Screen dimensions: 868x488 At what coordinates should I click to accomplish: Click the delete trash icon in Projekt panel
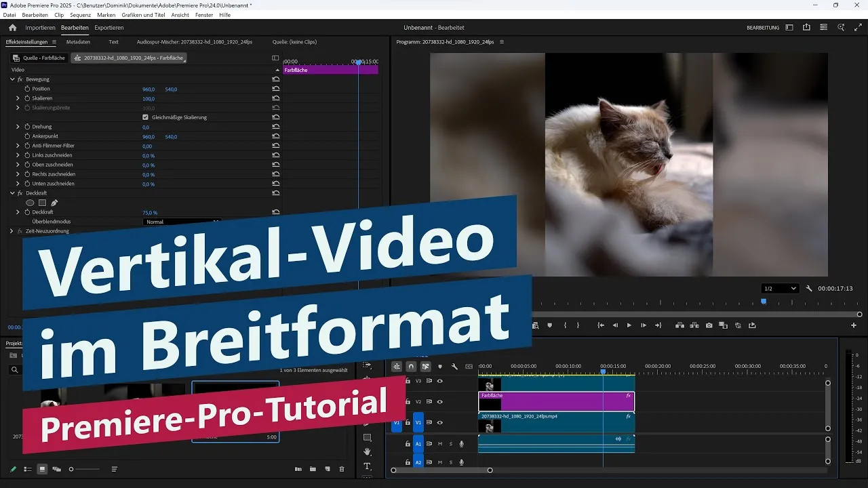coord(342,468)
